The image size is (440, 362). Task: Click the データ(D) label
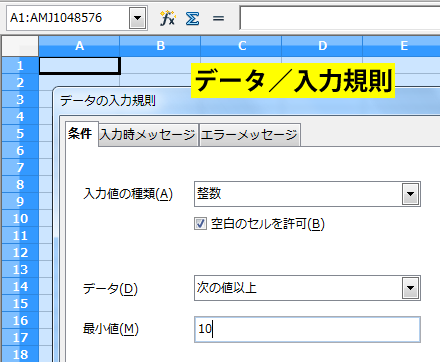coord(110,288)
